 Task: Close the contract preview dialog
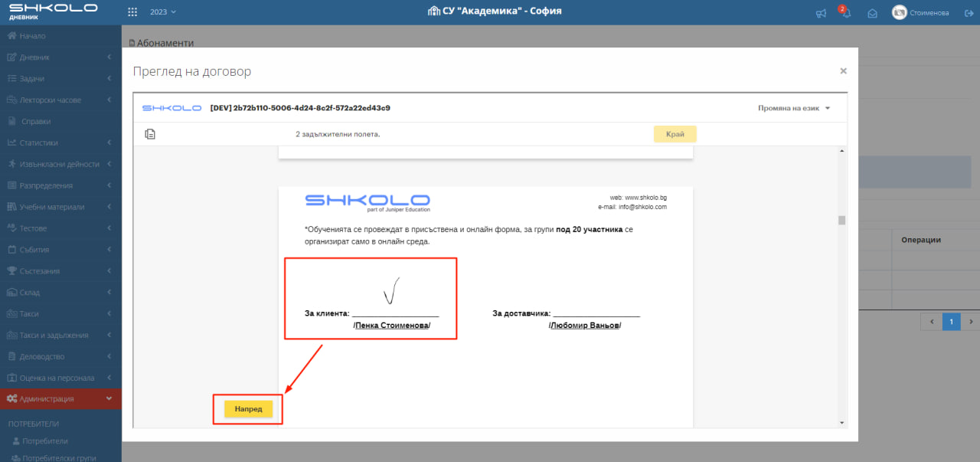(x=843, y=70)
